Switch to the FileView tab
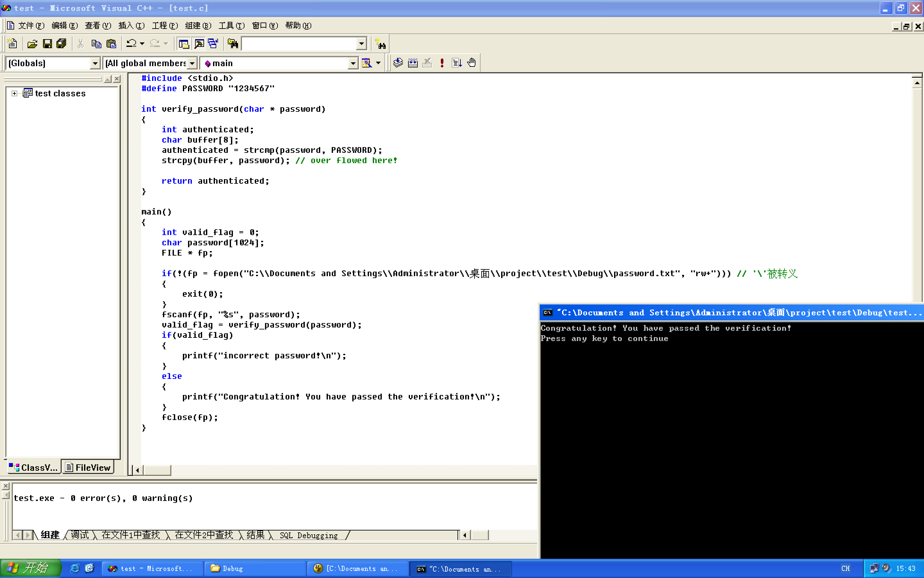Viewport: 924px width, 578px height. (88, 467)
